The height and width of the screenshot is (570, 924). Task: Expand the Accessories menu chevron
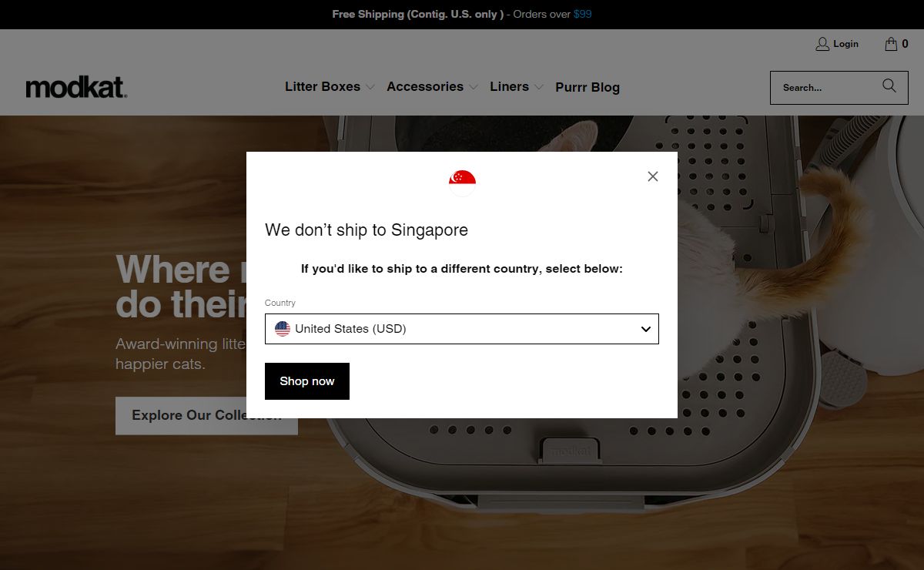(x=474, y=87)
